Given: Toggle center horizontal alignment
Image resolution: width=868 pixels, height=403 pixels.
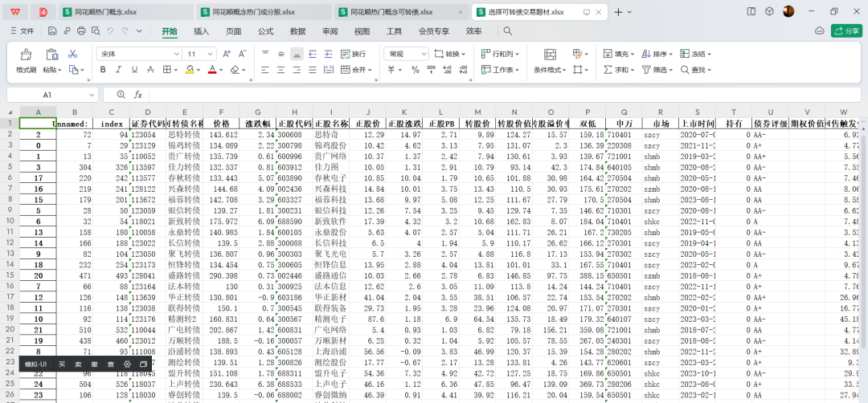Looking at the screenshot, I should pos(281,70).
